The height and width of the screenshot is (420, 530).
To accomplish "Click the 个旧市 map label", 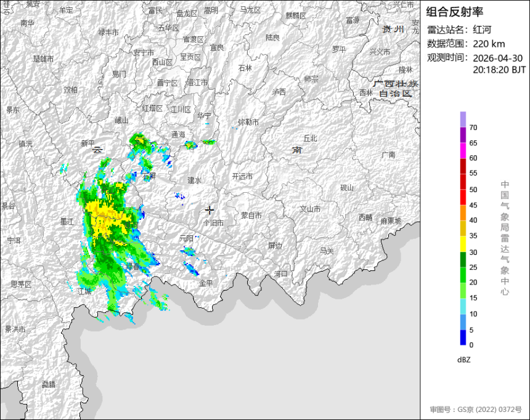I will pos(214,223).
